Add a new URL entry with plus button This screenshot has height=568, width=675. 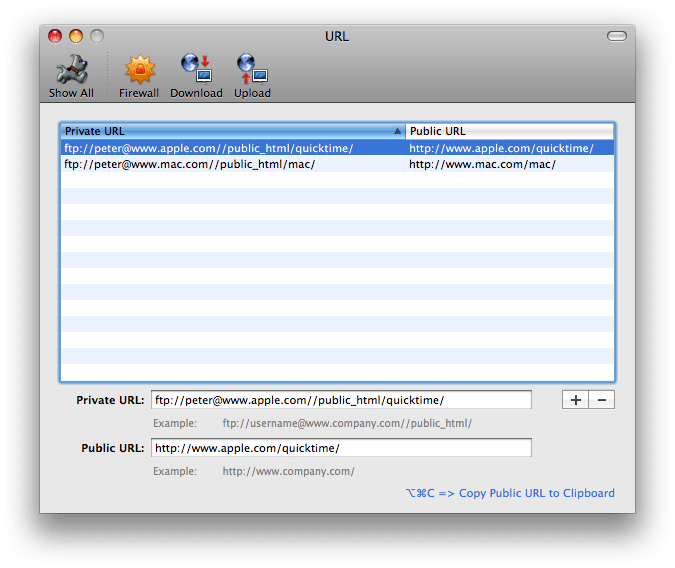(576, 400)
